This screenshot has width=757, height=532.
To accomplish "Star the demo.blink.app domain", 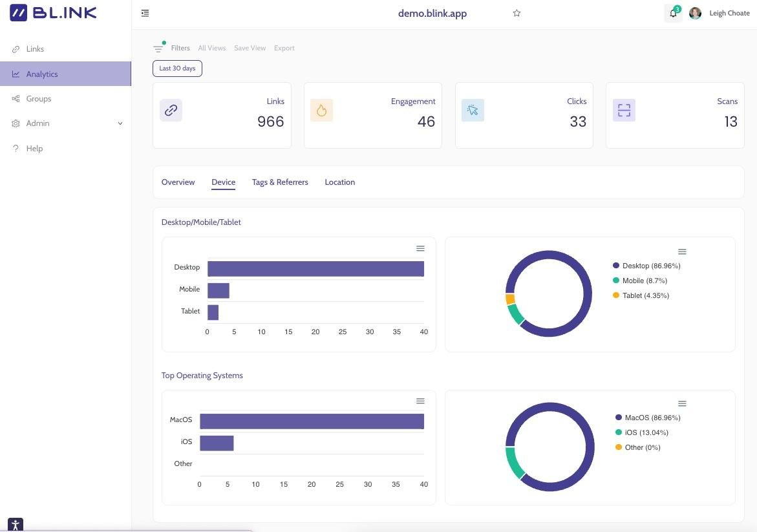I will [x=517, y=13].
